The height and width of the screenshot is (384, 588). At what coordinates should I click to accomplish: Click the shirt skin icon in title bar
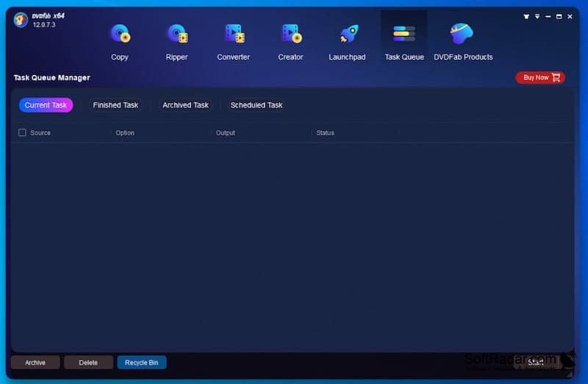click(x=526, y=16)
